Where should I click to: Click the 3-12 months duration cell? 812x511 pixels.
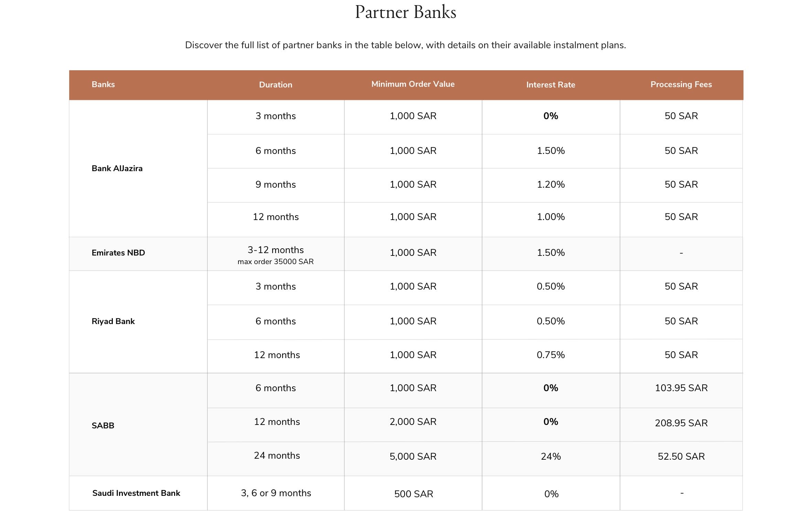point(276,250)
